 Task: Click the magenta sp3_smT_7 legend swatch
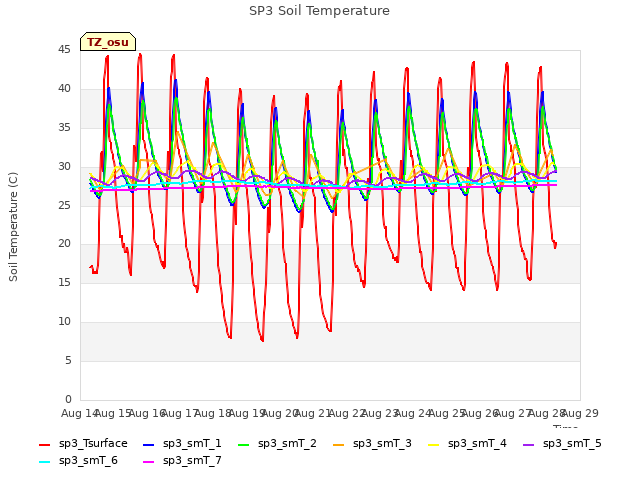coord(149,462)
